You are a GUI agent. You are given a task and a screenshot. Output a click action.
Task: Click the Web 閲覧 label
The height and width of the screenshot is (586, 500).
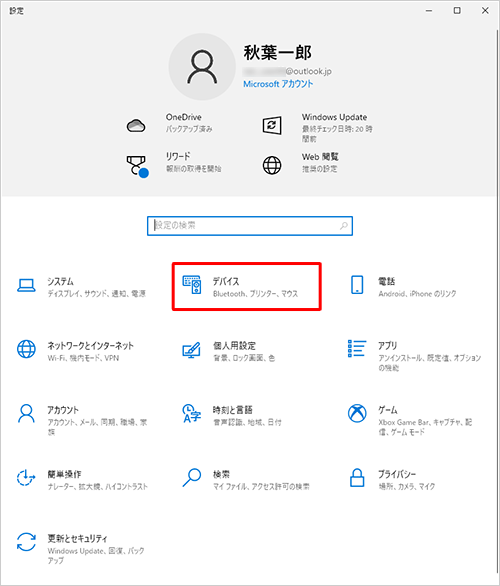point(320,157)
